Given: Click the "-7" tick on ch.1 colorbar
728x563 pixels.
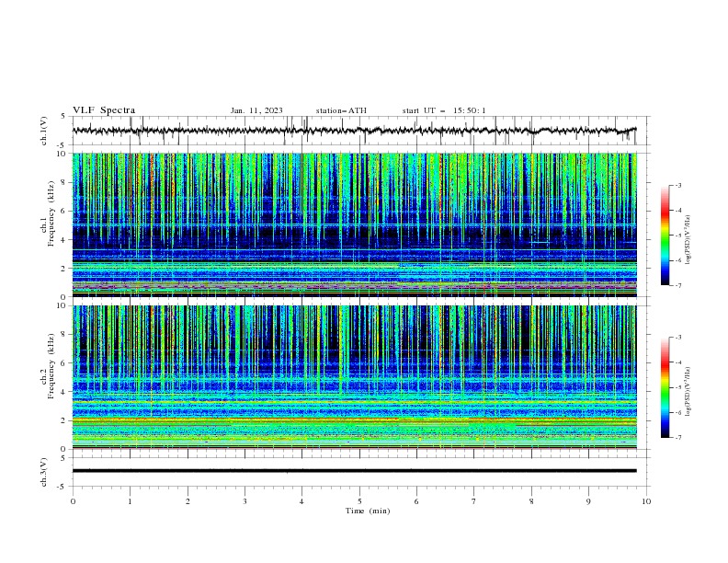Looking at the screenshot, I should pyautogui.click(x=678, y=285).
